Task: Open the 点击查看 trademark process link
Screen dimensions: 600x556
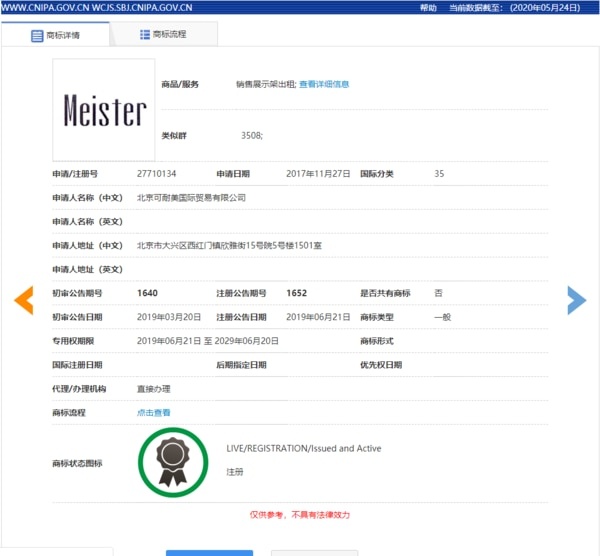Action: point(153,413)
